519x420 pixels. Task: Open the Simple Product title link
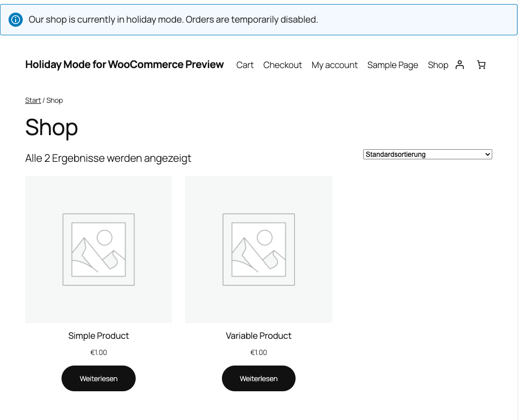[x=98, y=336]
